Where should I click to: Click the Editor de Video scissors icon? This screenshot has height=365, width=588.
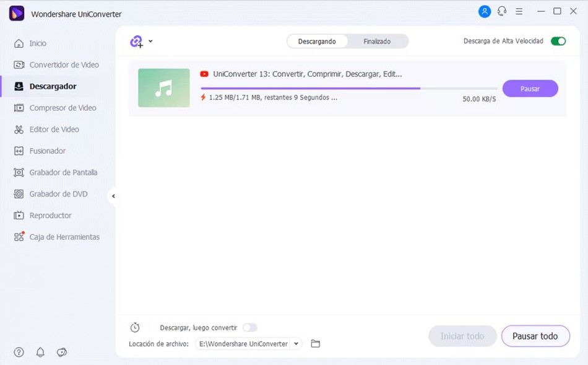19,130
